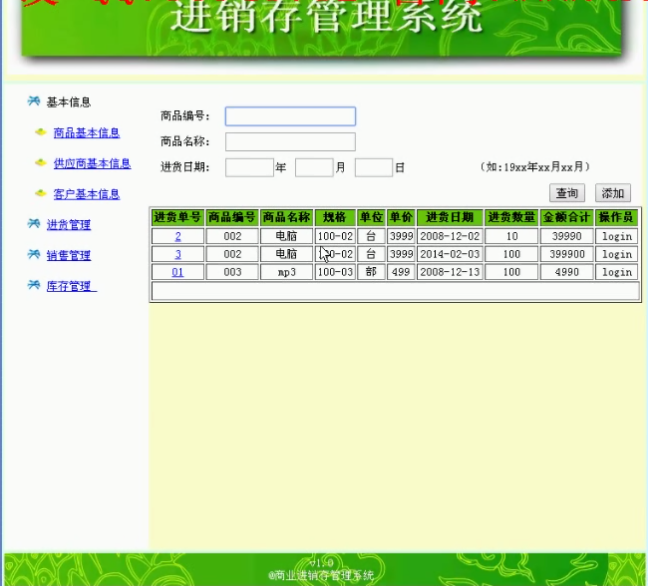The image size is (648, 586).
Task: Open the 供应商基本信息 link
Action: 92,163
